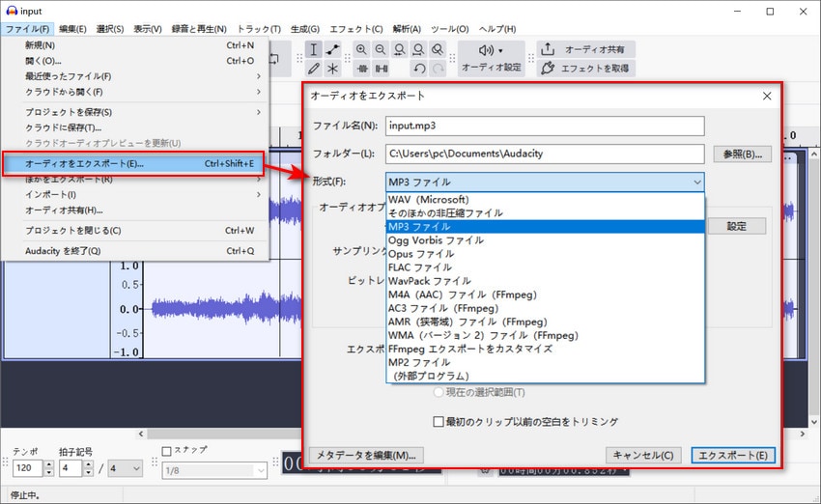Click the Silence Audio Selection icon
Image resolution: width=821 pixels, height=504 pixels.
point(382,69)
